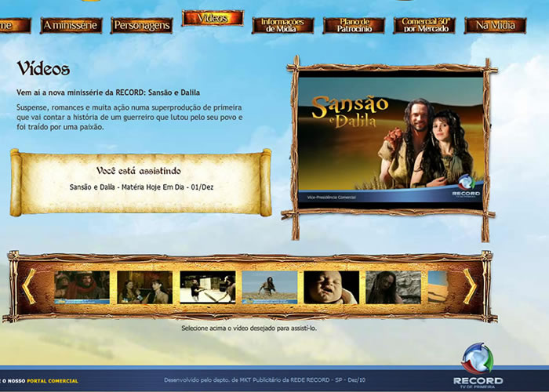The width and height of the screenshot is (549, 392).
Task: Select thumbnail of sword fight rehearsal
Action: pos(208,288)
